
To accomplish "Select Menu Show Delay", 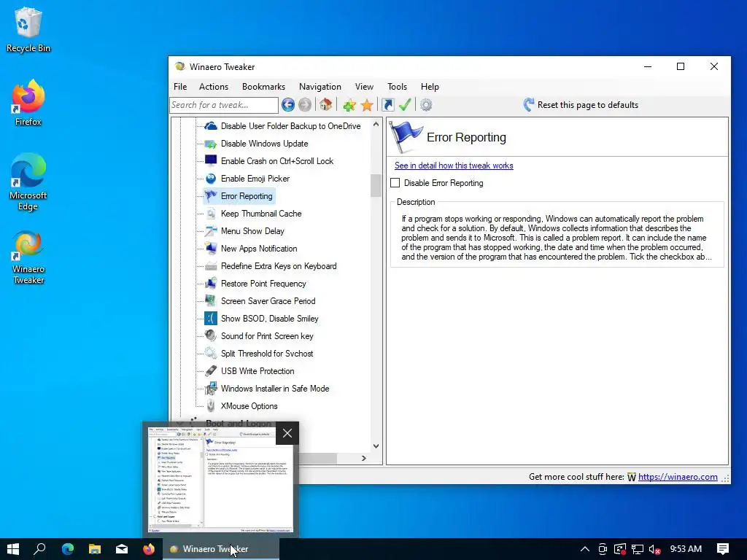I will [x=252, y=231].
